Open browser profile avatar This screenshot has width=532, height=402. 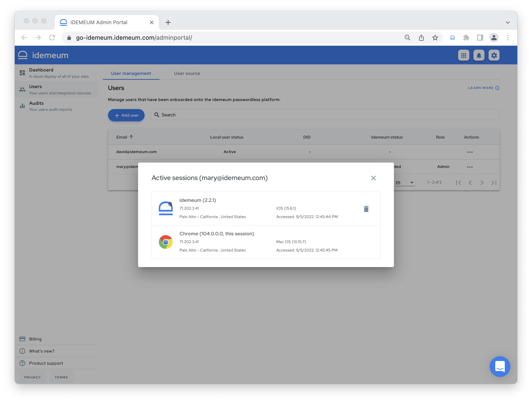click(x=494, y=38)
